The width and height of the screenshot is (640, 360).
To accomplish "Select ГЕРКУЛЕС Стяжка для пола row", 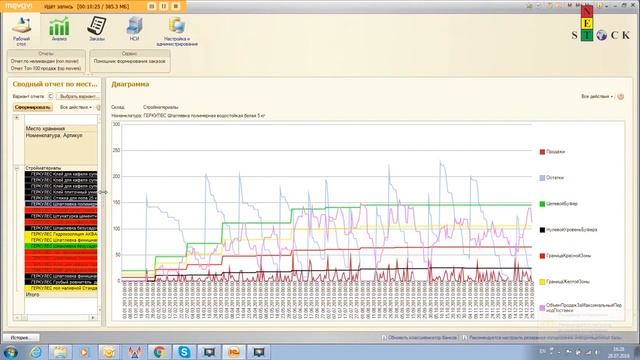I will [60, 198].
